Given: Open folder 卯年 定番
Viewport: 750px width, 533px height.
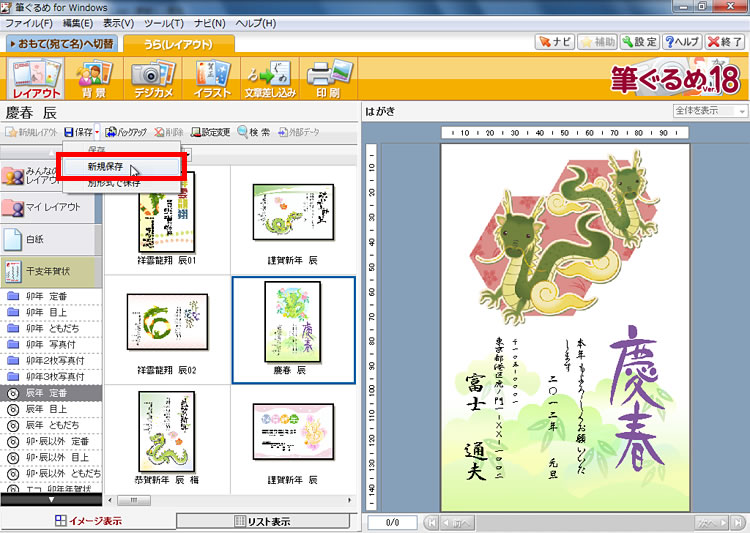Looking at the screenshot, I should tap(51, 296).
